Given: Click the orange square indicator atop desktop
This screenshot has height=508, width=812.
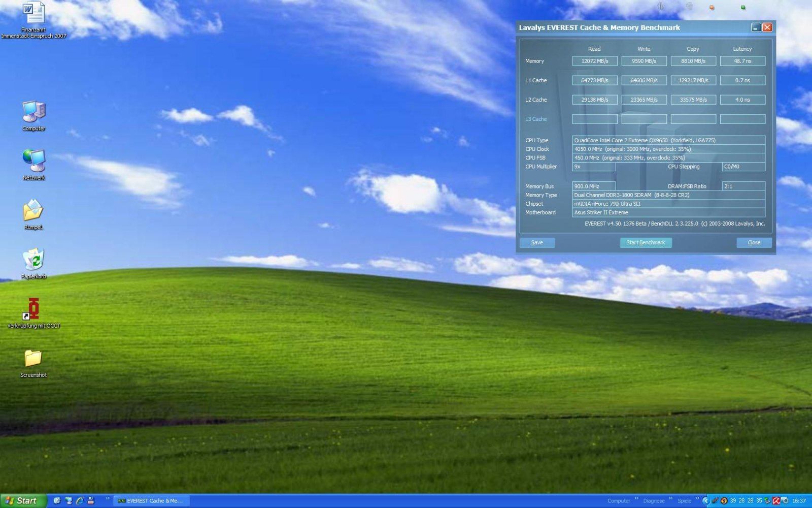Looking at the screenshot, I should [x=712, y=8].
